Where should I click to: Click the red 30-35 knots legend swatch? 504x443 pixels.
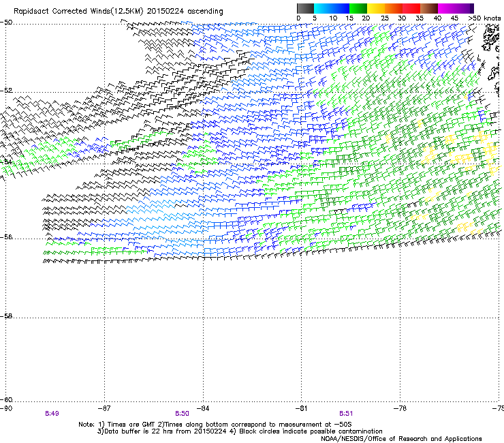[411, 8]
